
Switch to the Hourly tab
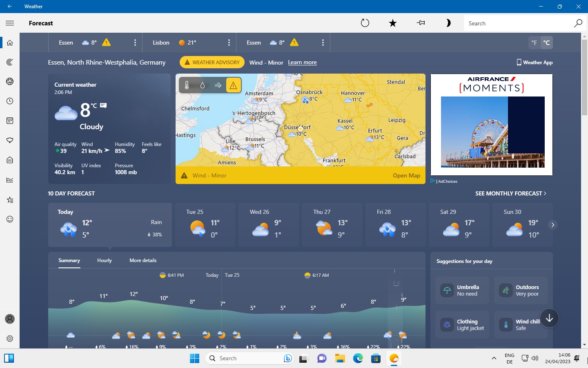point(104,260)
